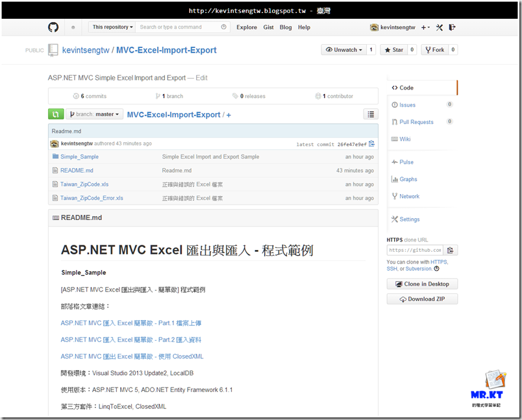Open the kevintsengtw user avatar
The image size is (522, 420).
tap(374, 27)
